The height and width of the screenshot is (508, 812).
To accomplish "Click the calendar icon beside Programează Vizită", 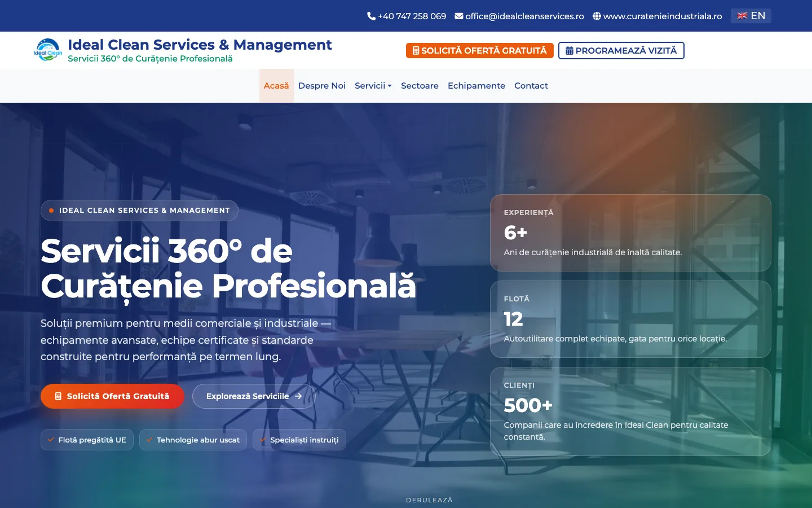I will (x=570, y=51).
